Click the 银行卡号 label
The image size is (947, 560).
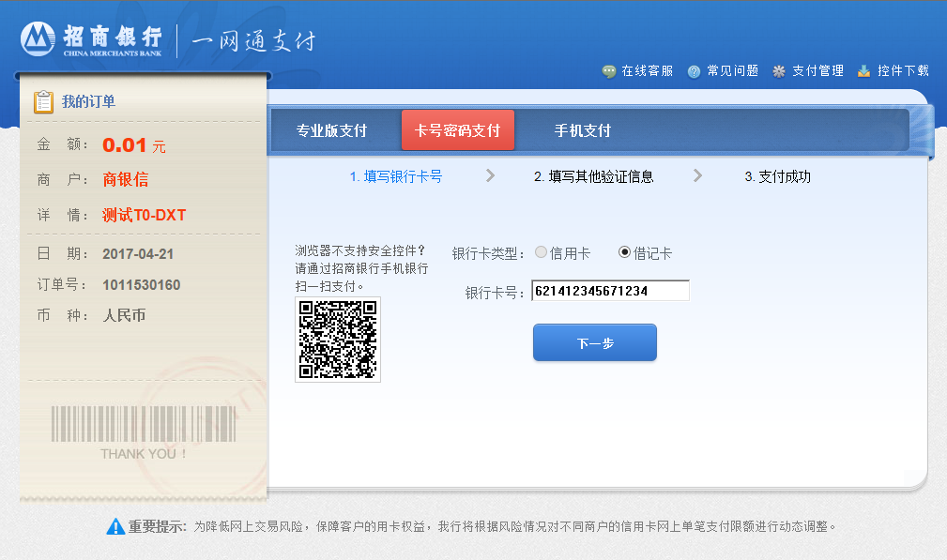click(494, 293)
